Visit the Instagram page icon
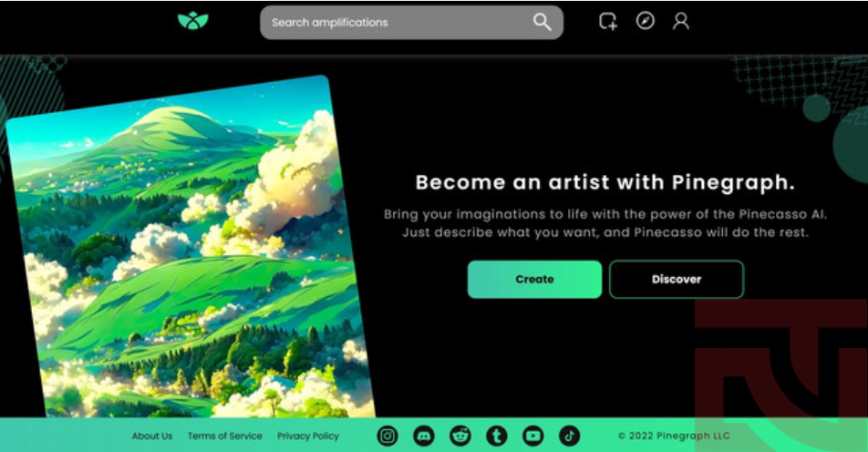The image size is (868, 452). click(387, 436)
